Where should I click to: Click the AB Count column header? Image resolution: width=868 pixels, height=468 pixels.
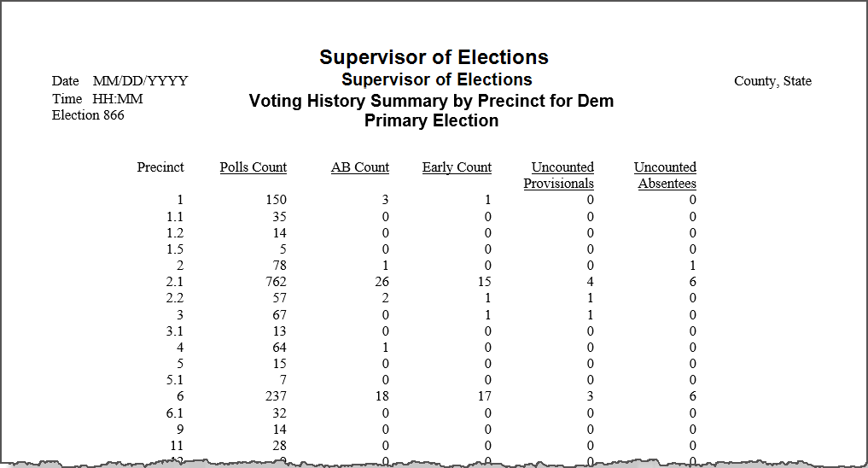360,167
